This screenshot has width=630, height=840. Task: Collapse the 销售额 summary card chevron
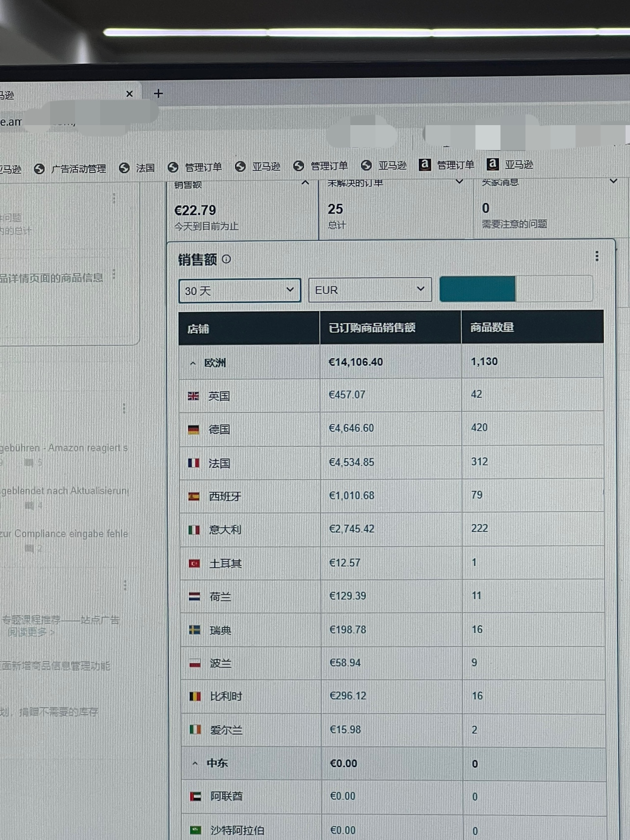(x=305, y=183)
